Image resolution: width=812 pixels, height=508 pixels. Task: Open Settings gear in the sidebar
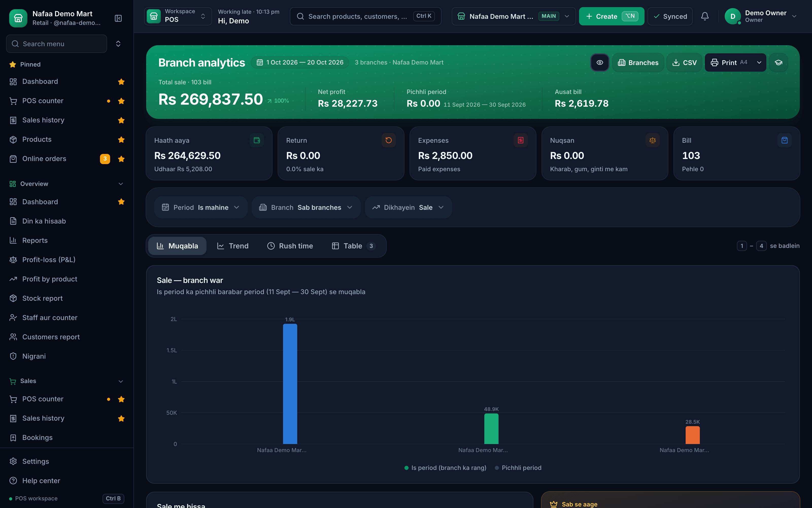click(x=67, y=461)
